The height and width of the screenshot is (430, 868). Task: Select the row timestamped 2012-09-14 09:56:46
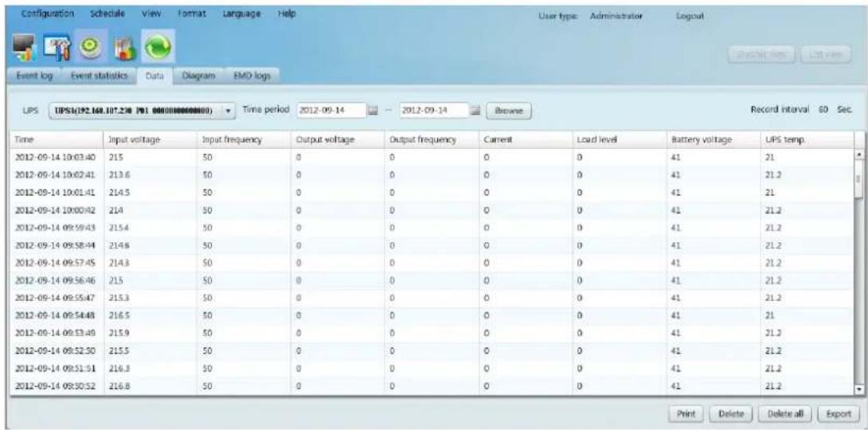point(433,280)
